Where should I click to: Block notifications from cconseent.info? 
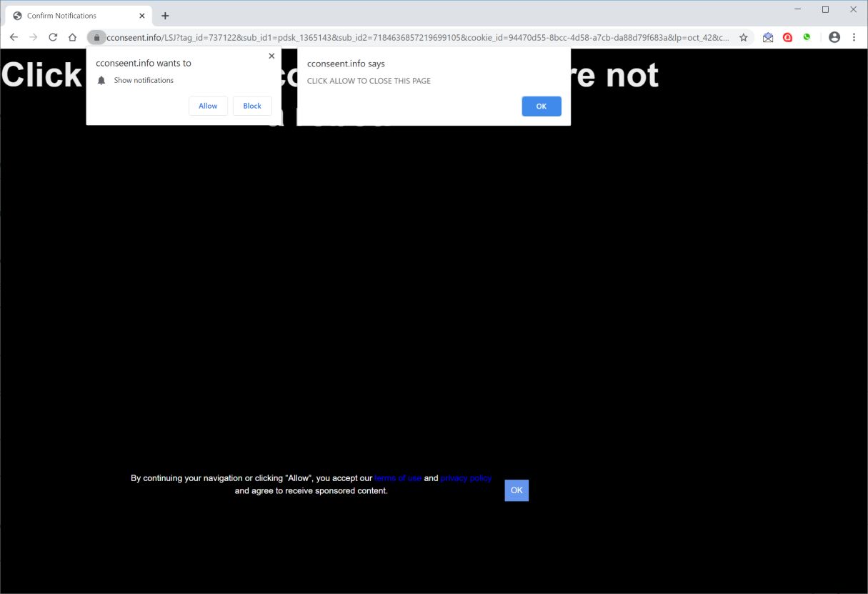coord(252,106)
